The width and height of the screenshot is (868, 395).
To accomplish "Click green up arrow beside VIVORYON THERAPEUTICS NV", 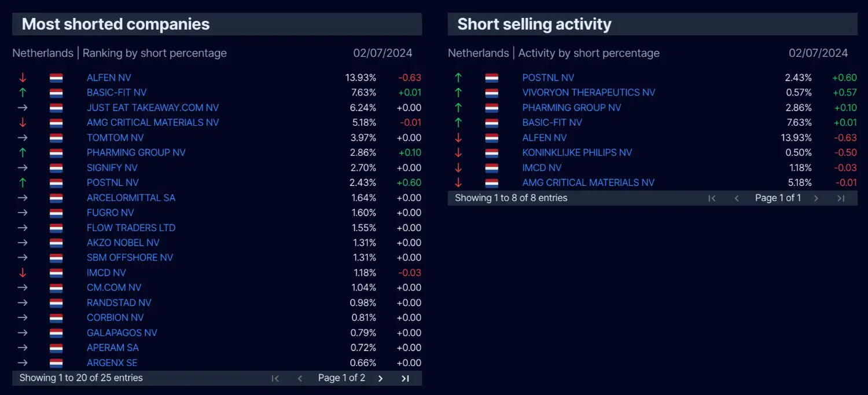I will coord(458,93).
